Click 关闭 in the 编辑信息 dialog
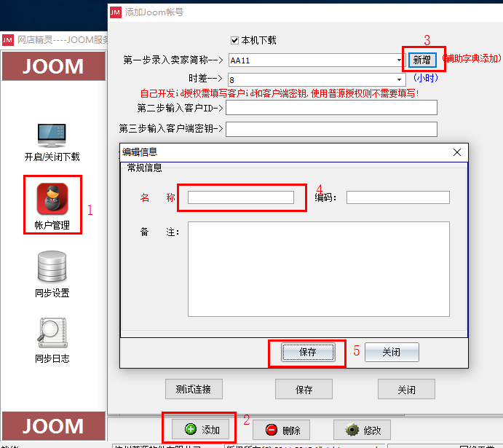The width and height of the screenshot is (503, 448). [392, 352]
